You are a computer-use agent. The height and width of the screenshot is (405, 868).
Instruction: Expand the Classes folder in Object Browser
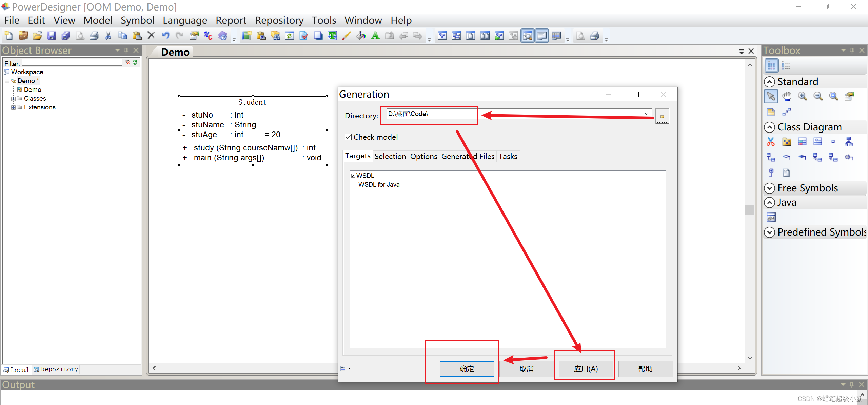click(x=13, y=99)
